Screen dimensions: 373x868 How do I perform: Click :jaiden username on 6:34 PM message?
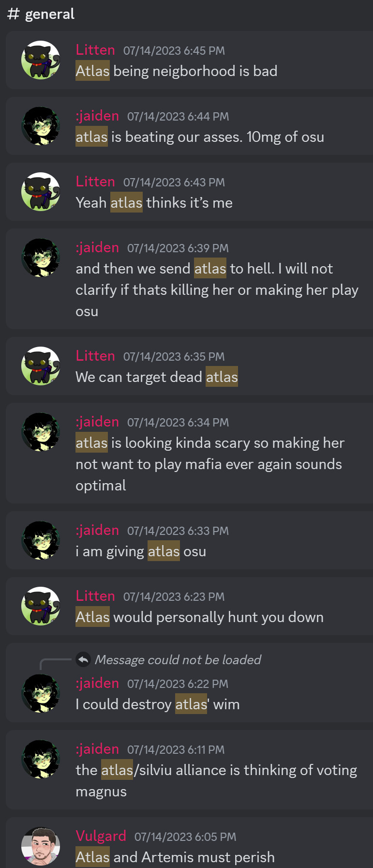point(97,422)
